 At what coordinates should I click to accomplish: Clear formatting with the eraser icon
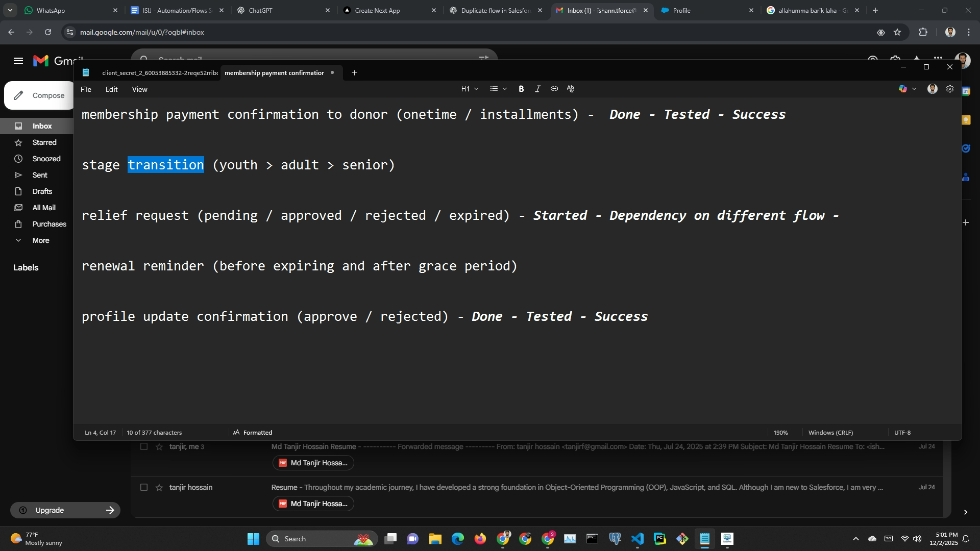571,89
